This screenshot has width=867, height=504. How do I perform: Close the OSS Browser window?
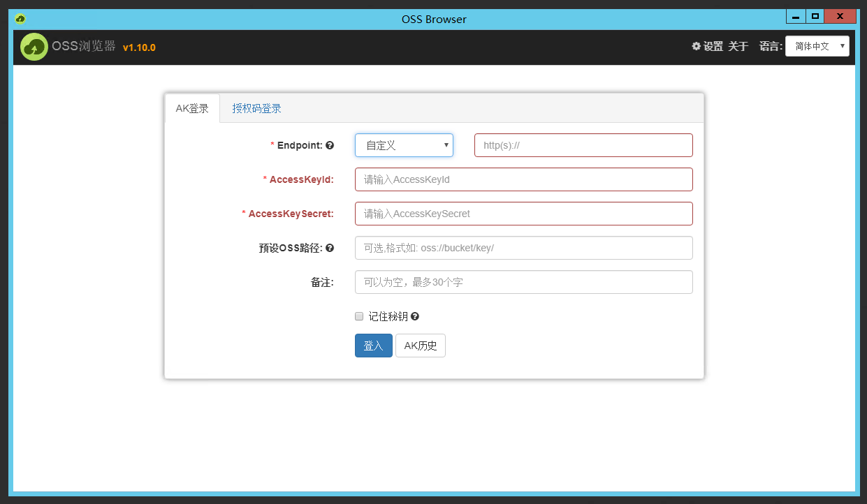(x=840, y=16)
